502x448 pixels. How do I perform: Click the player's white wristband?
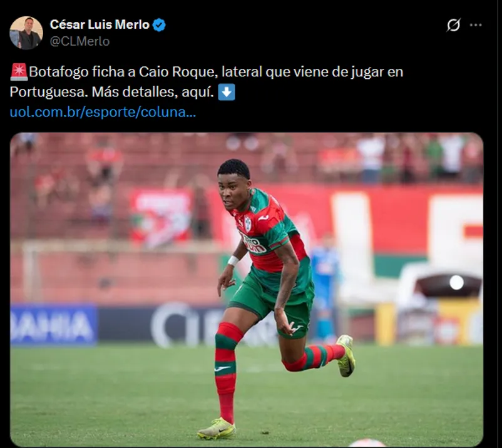tap(233, 260)
